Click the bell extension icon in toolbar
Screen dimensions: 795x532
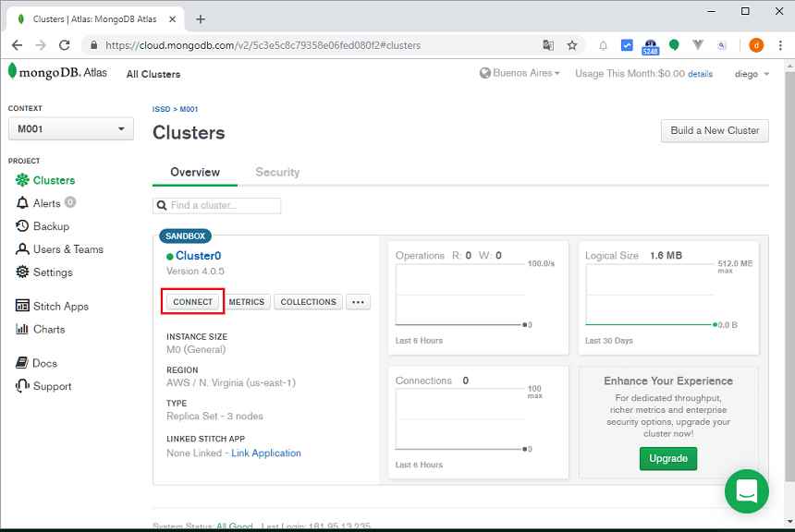(603, 45)
